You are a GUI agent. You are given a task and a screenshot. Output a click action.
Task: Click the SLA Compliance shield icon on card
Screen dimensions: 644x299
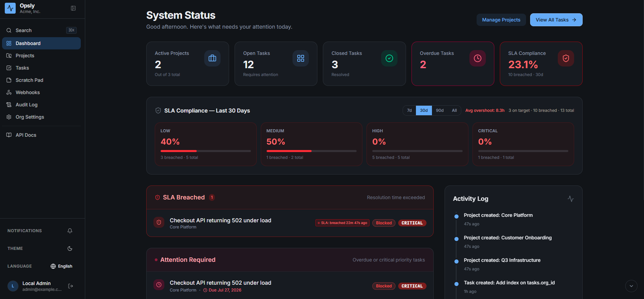click(x=566, y=58)
